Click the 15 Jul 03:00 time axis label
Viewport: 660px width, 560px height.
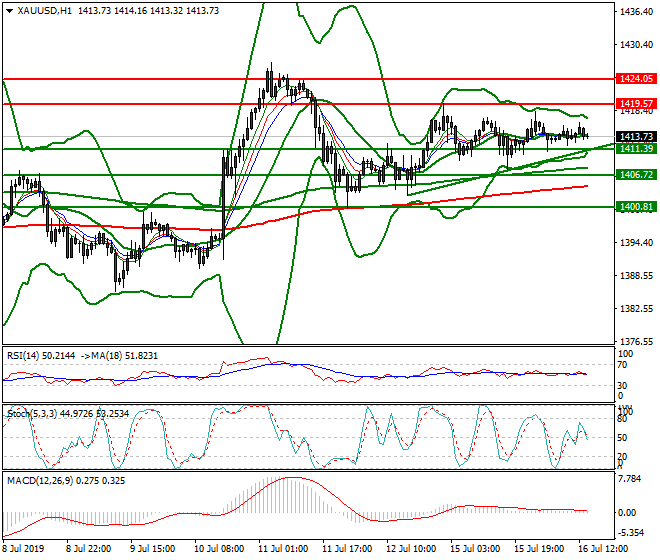point(475,549)
